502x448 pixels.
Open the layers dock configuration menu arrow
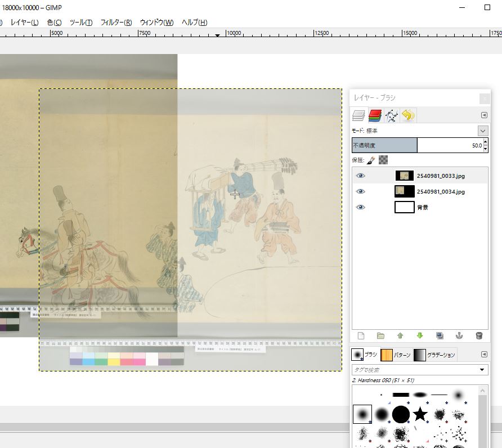click(x=484, y=115)
